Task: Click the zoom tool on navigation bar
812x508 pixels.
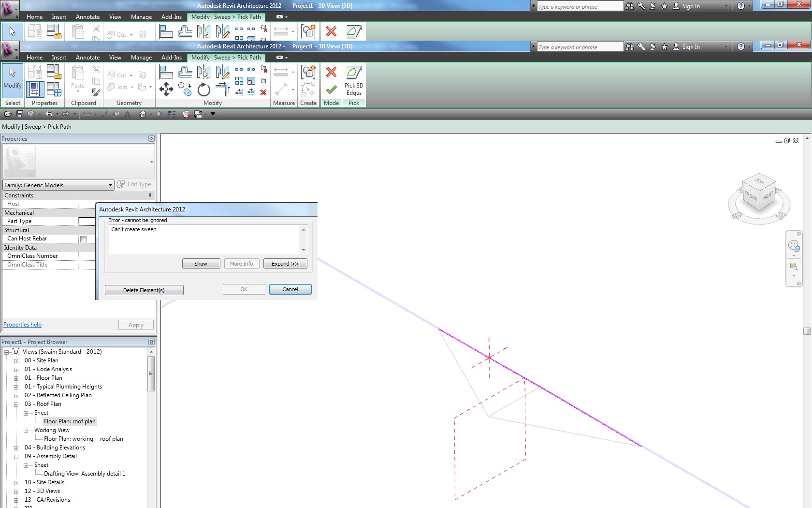Action: [x=794, y=267]
